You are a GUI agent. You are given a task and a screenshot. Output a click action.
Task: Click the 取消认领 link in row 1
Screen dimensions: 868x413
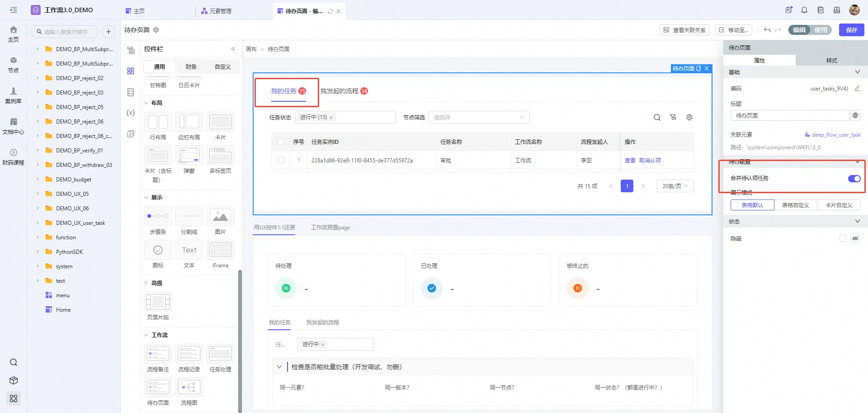(x=650, y=161)
